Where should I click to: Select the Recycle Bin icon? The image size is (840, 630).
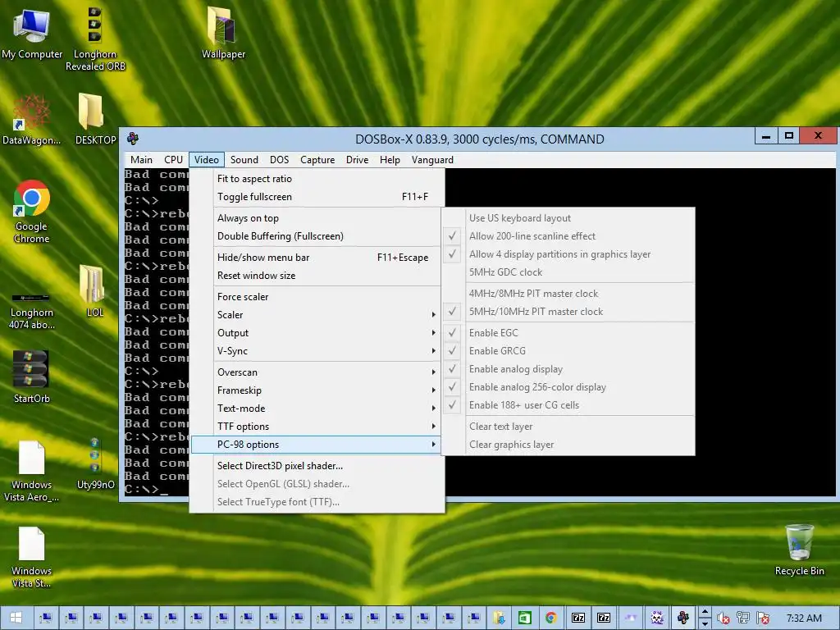[799, 550]
